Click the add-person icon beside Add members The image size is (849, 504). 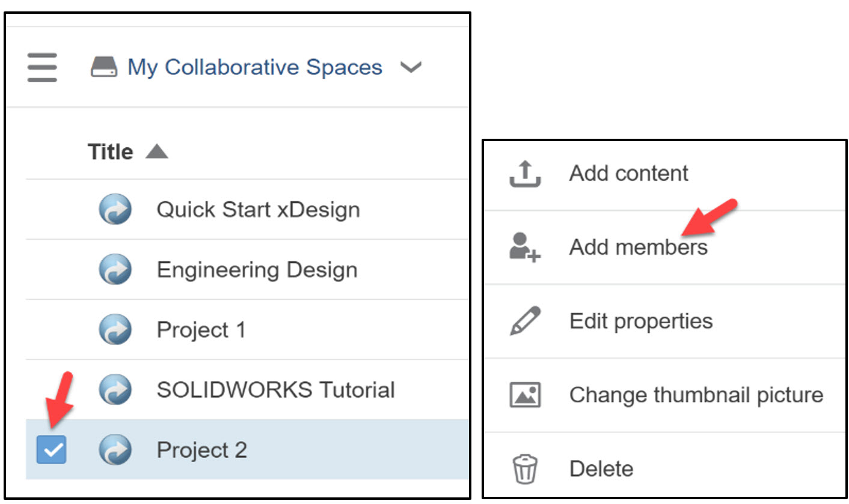click(x=525, y=246)
